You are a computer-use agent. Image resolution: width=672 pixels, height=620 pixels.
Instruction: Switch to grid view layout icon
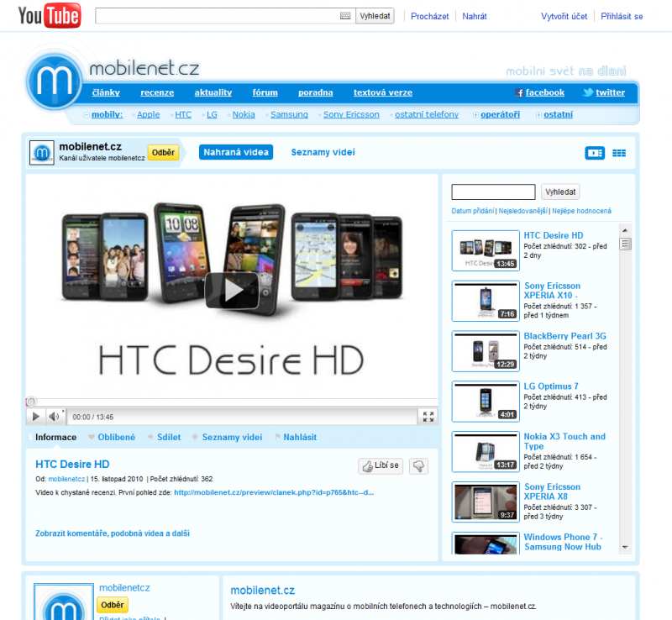[619, 153]
